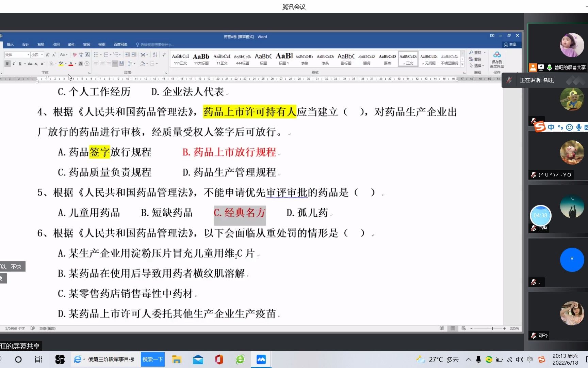Screen dimensions: 588x368
Task: Toggle Underline formatting button
Action: [x=20, y=64]
